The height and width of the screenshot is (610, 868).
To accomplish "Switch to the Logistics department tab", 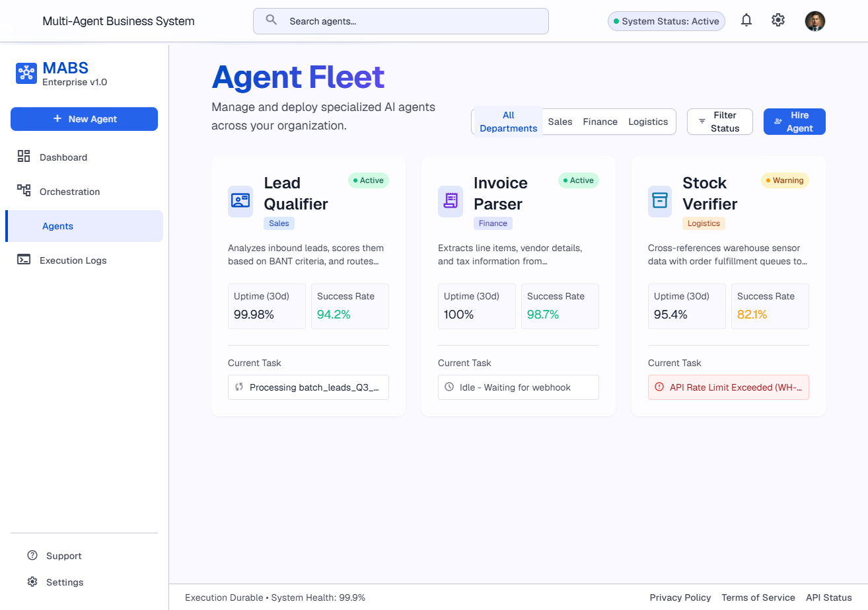I will pyautogui.click(x=648, y=122).
